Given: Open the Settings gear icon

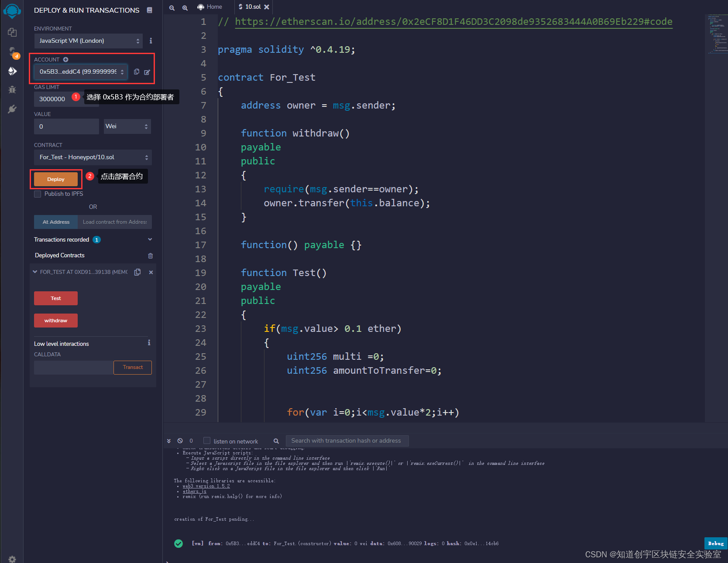Looking at the screenshot, I should coord(12,559).
